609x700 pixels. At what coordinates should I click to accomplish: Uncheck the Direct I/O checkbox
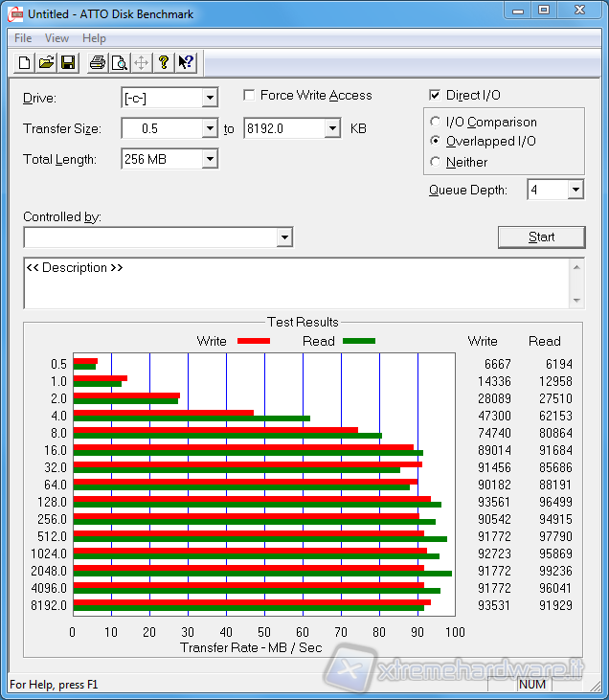point(436,96)
